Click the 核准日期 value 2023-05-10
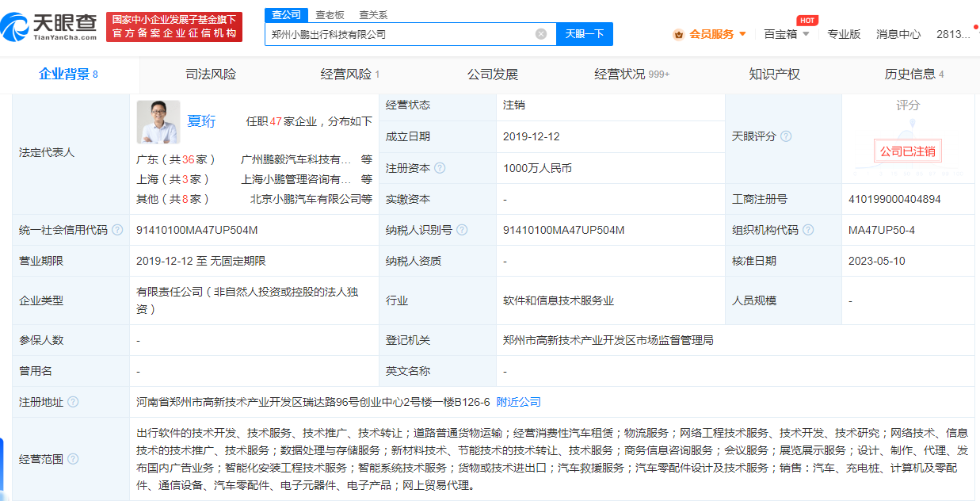 876,261
